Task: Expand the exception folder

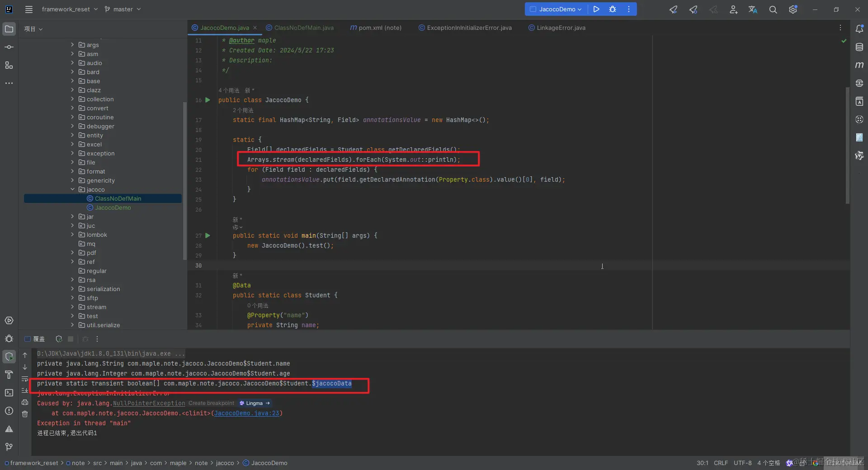Action: point(72,153)
